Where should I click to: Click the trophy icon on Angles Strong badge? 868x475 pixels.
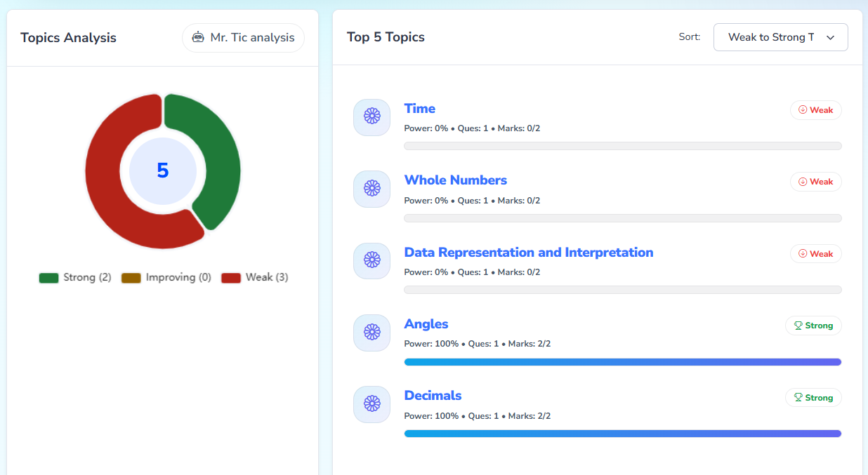click(798, 326)
